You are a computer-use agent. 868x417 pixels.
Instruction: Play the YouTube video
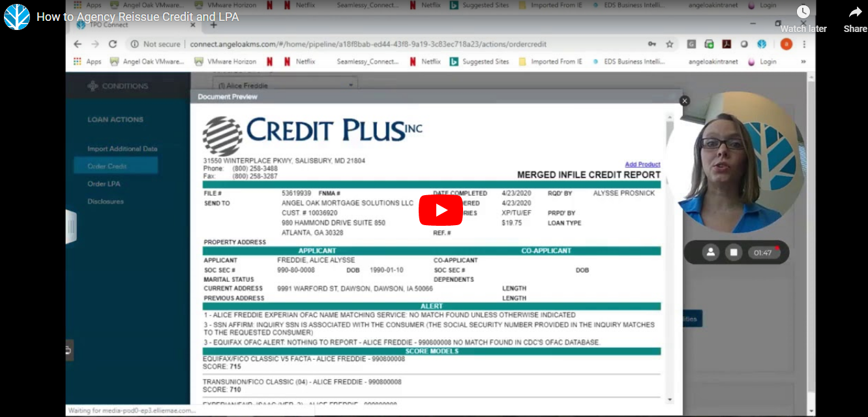440,210
